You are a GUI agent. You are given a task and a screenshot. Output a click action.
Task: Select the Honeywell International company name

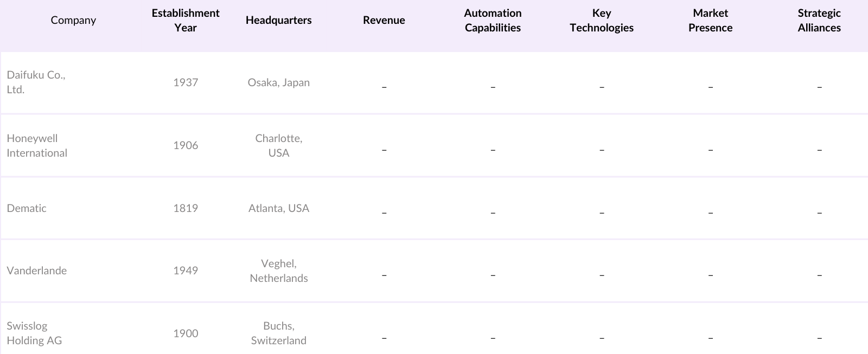(x=37, y=145)
